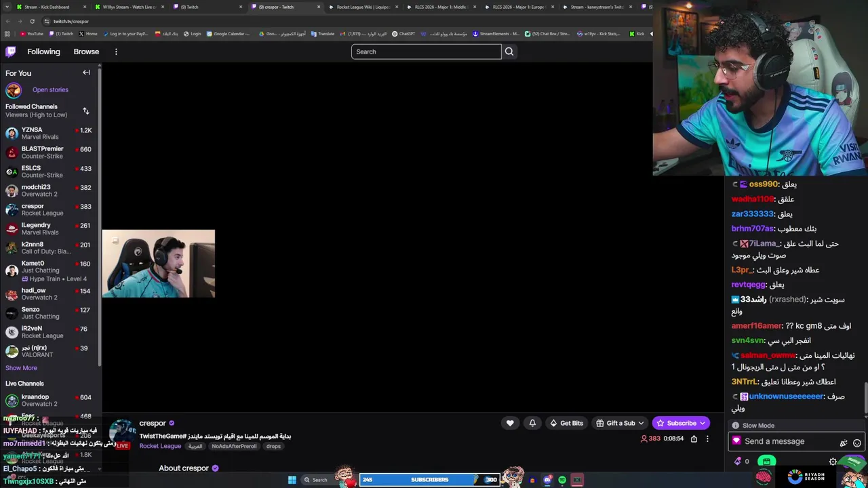Open stream options three-dot menu
This screenshot has width=868, height=488.
(707, 439)
